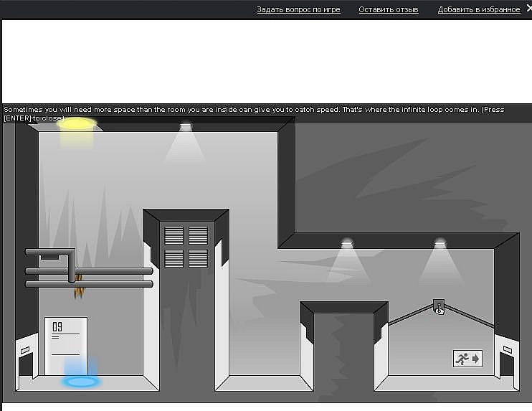Screen dimensions: 532x411
Task: Click the blue portal on the floor
Action: (x=82, y=382)
